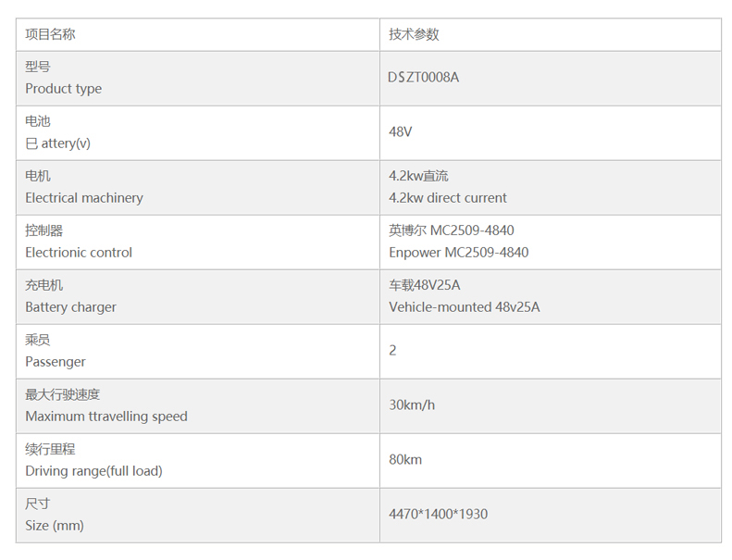This screenshot has width=732, height=560.
Task: Select the Enpower MC2509-4840 text
Action: coord(458,253)
